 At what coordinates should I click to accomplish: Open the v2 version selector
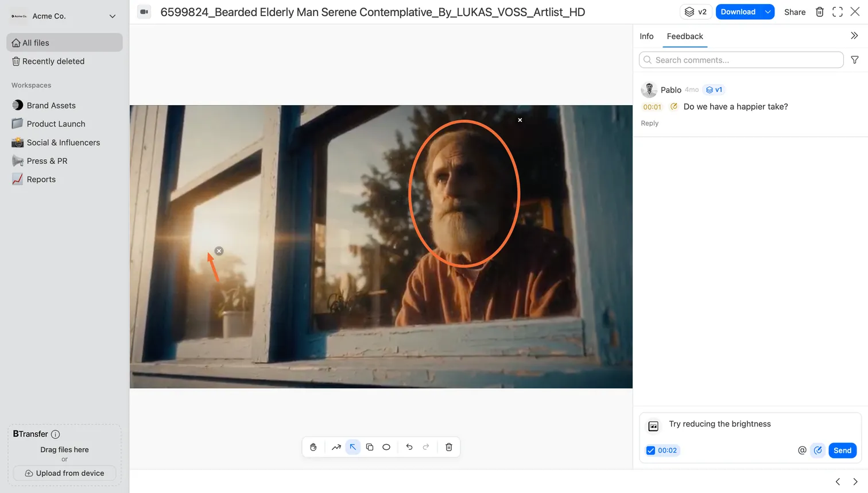(696, 11)
